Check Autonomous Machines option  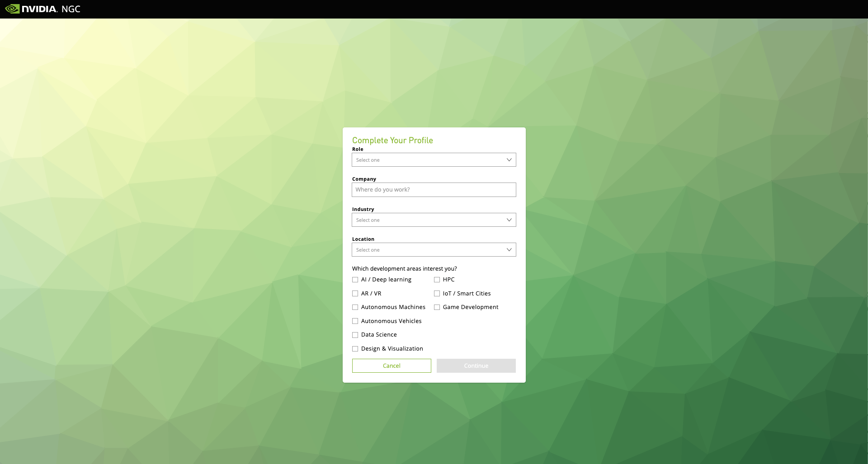coord(355,307)
